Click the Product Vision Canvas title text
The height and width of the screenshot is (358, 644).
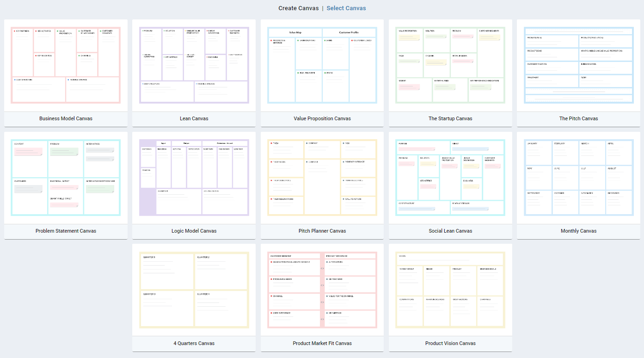[450, 343]
